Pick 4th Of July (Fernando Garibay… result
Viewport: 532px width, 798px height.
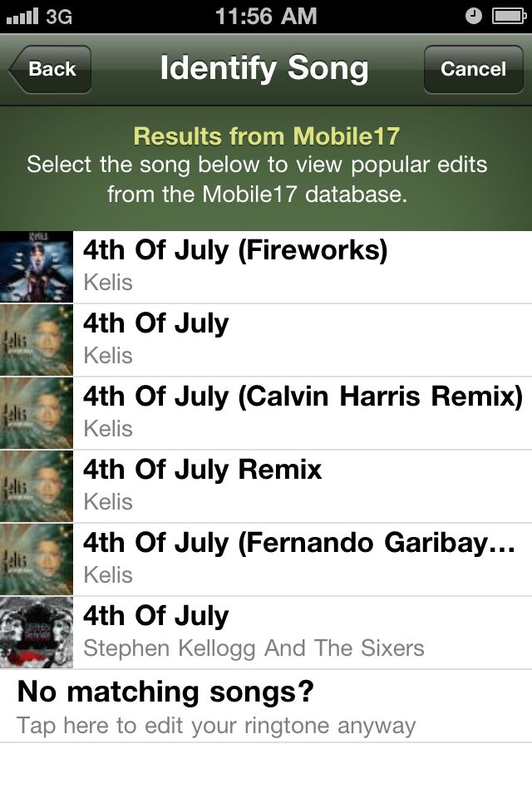(x=266, y=559)
